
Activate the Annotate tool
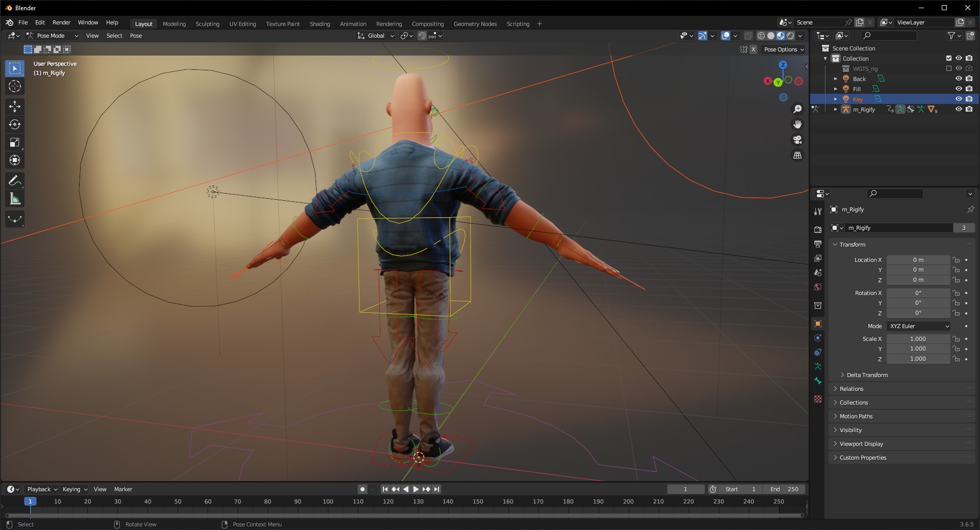click(15, 180)
